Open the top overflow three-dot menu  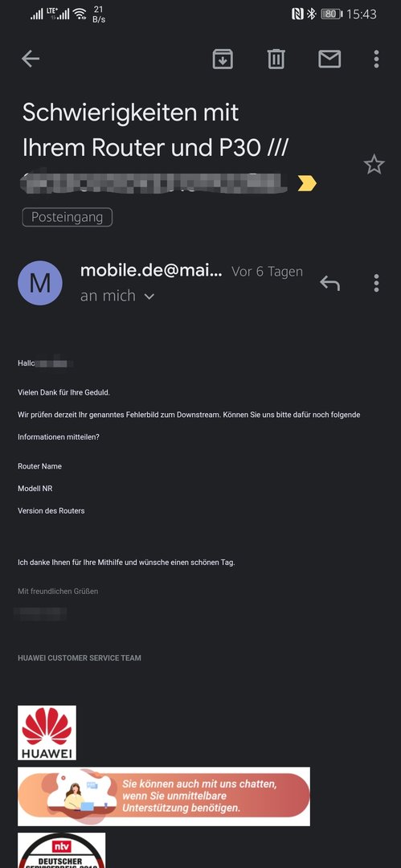(376, 59)
